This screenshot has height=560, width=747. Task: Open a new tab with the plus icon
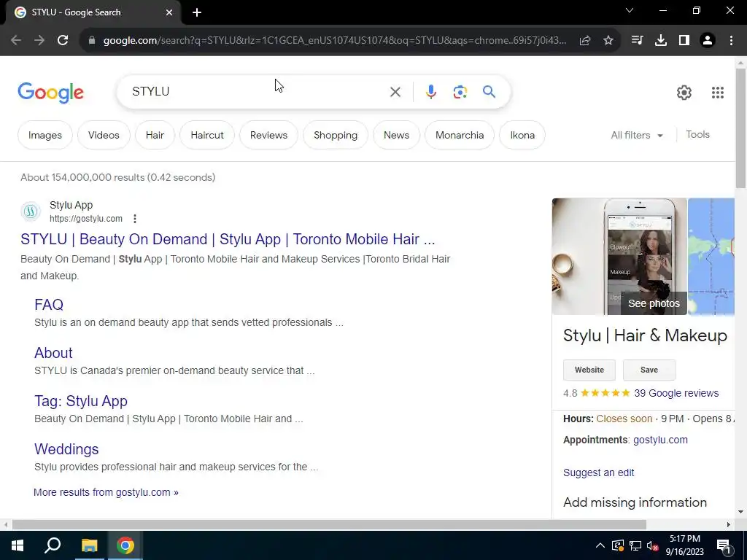pyautogui.click(x=197, y=12)
